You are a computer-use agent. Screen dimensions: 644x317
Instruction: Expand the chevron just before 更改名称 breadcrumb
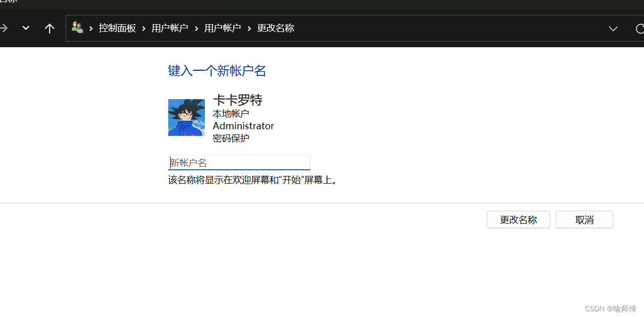(250, 28)
